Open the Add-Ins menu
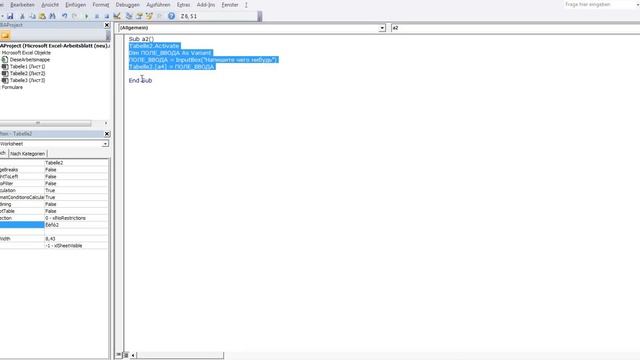Viewport: 640px width, 360px height. click(206, 5)
